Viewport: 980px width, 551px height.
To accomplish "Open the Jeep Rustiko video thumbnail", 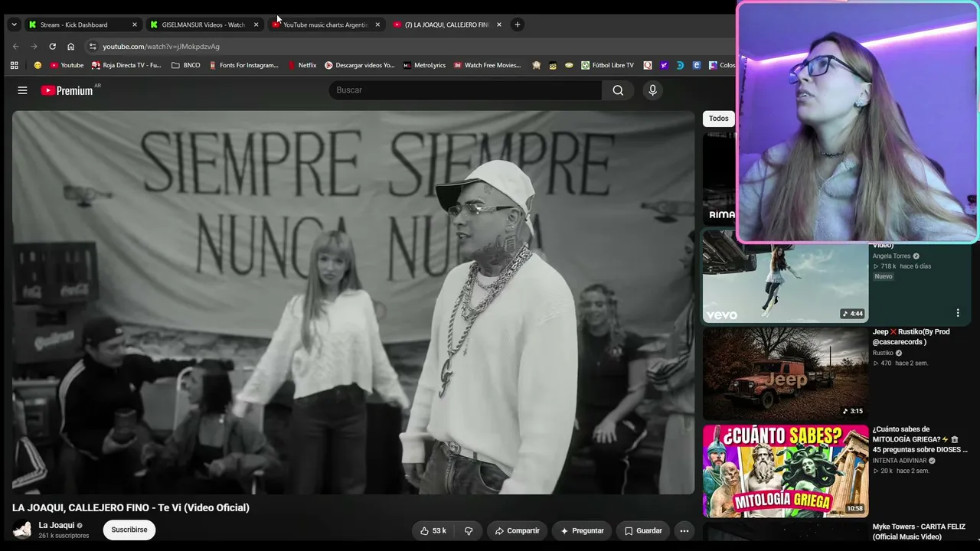I will pos(786,373).
